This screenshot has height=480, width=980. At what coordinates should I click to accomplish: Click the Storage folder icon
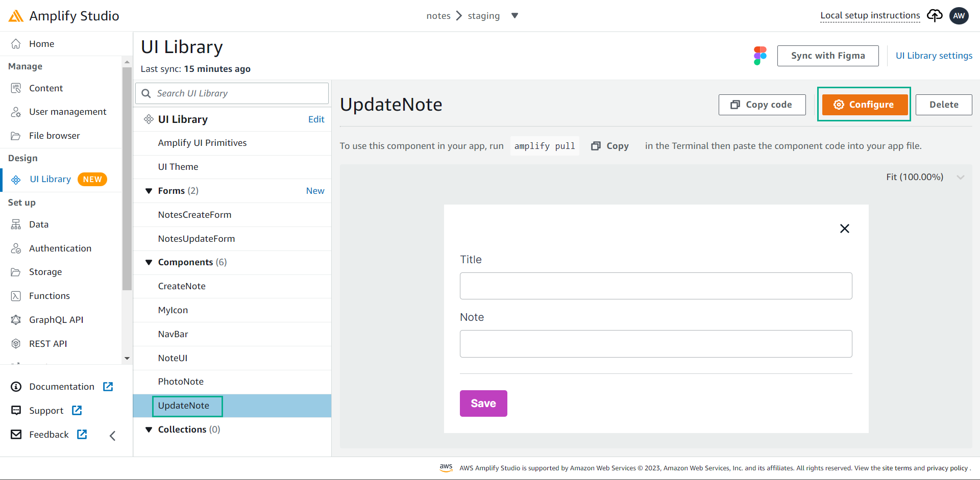(x=16, y=272)
